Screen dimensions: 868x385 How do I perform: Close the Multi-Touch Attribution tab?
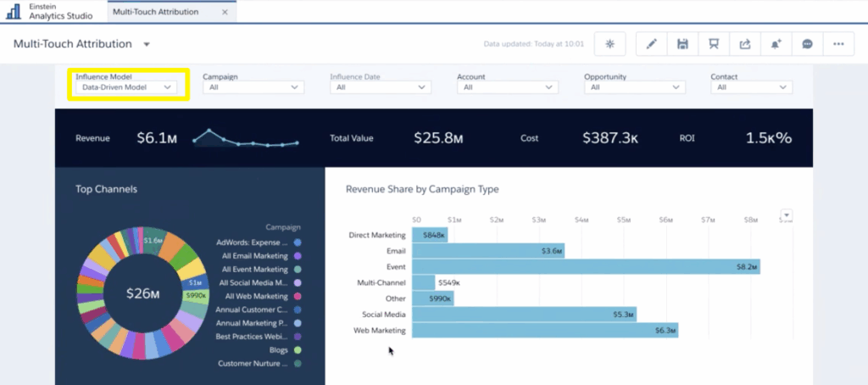[x=225, y=12]
